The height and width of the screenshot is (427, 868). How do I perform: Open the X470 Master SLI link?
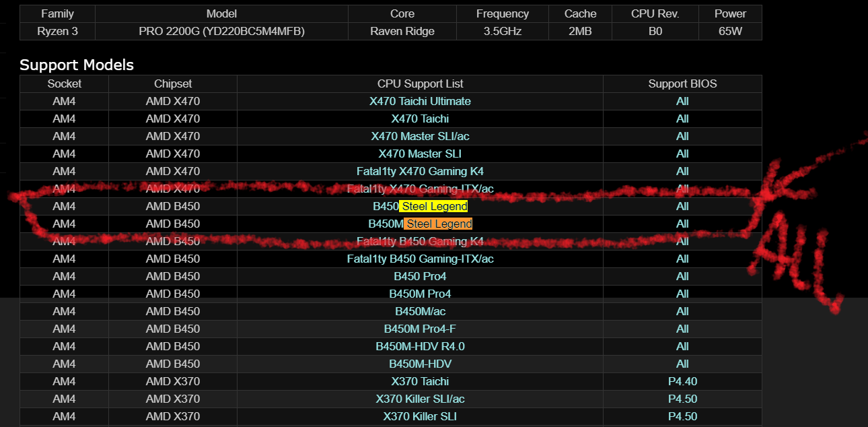pos(420,154)
